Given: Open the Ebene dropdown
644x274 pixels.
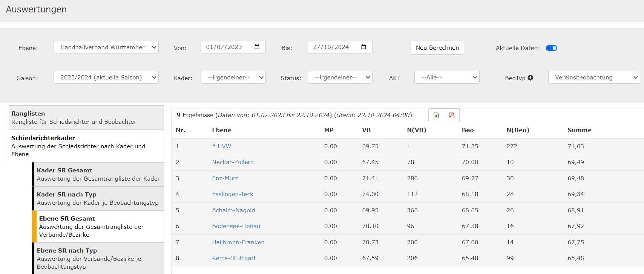Looking at the screenshot, I should 106,47.
